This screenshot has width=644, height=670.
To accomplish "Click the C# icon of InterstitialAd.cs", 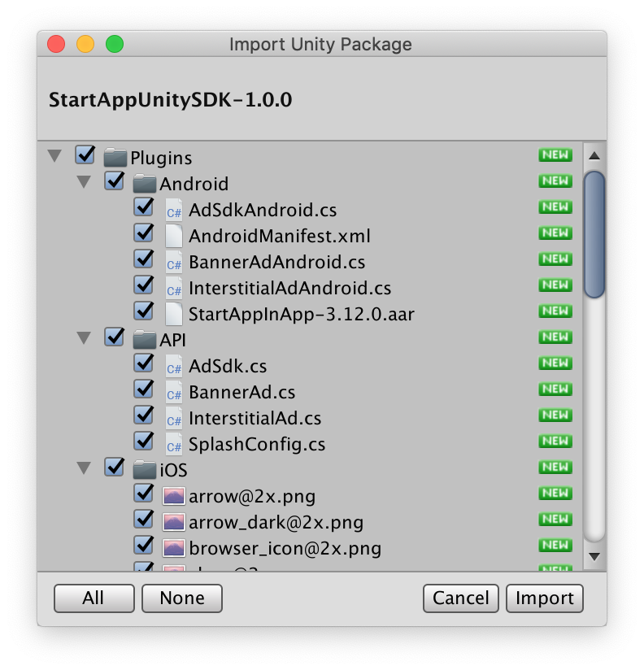I will point(174,418).
